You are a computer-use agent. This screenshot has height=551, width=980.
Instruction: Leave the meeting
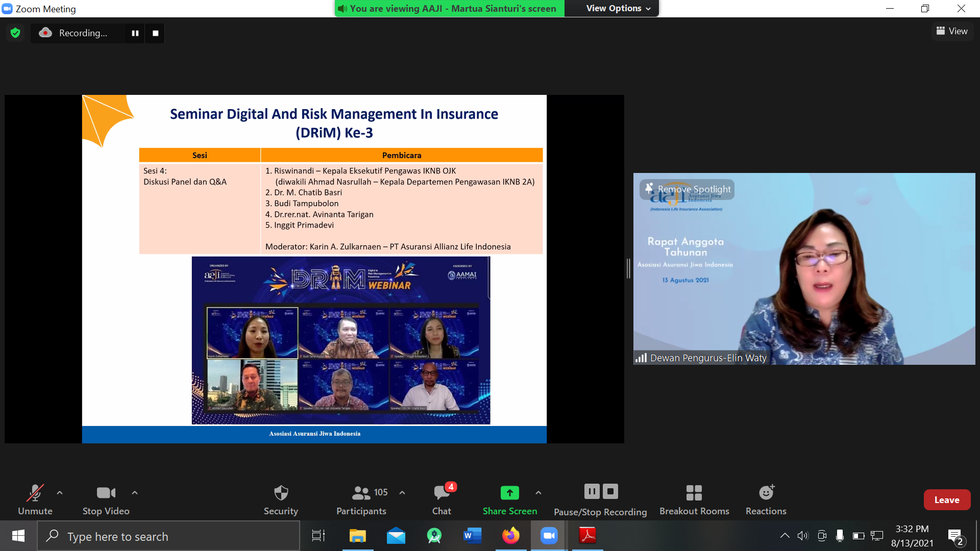pyautogui.click(x=947, y=500)
